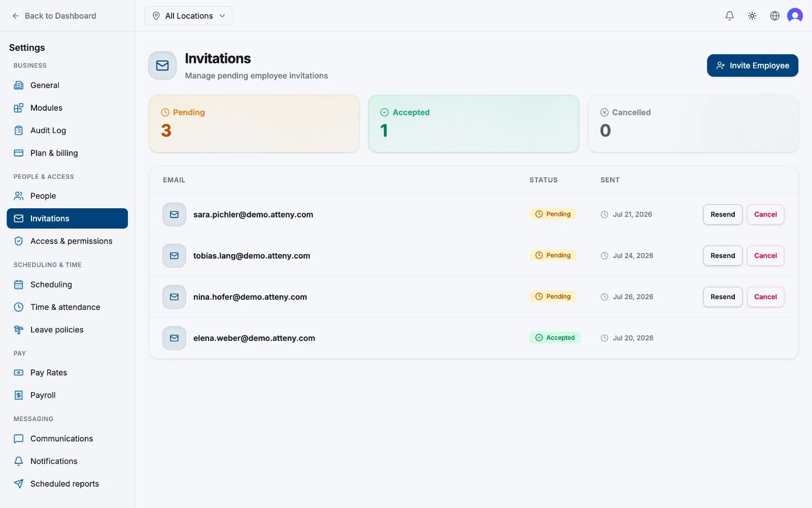
Task: Click the envelope icon beside elena.weber
Action: tap(174, 338)
